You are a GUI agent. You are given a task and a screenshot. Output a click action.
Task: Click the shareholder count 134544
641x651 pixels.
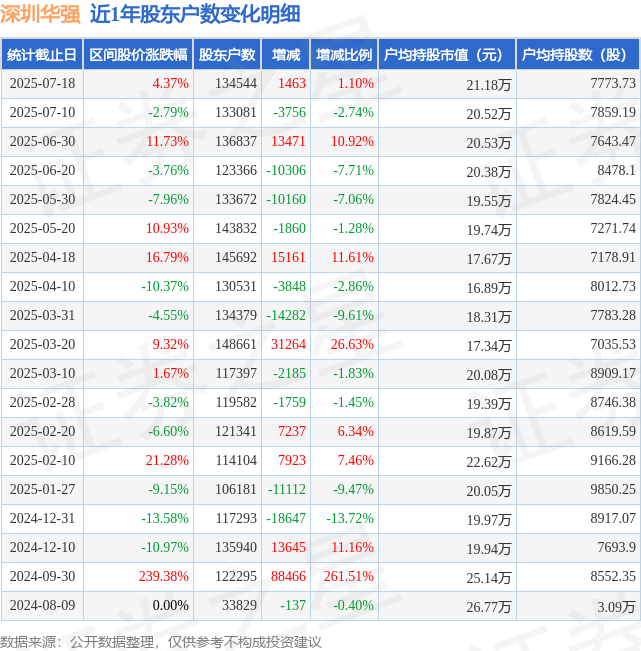click(236, 83)
